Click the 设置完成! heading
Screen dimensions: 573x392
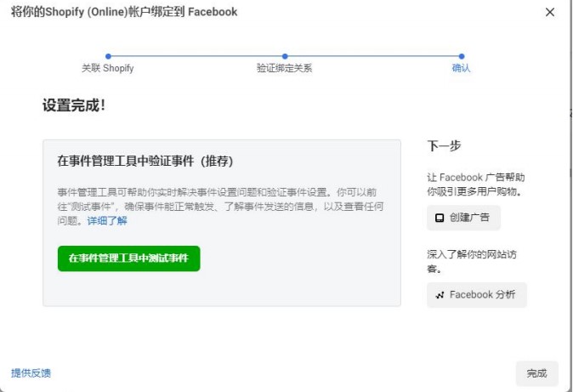[x=74, y=105]
